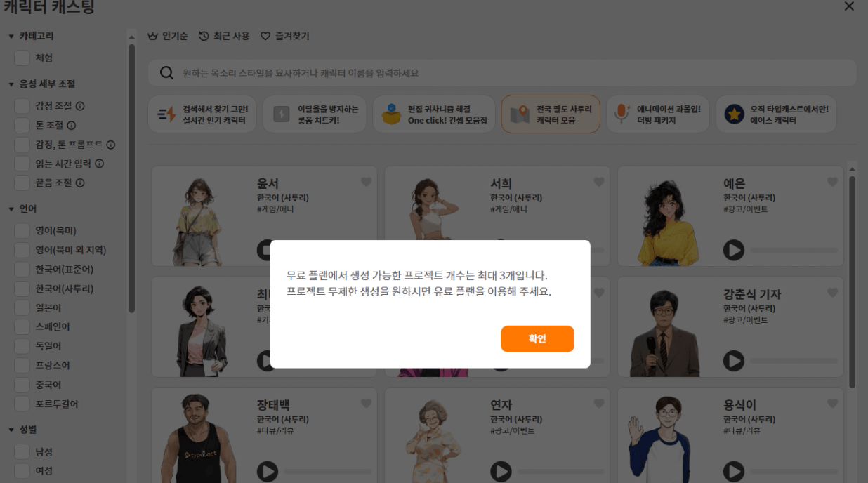Image resolution: width=868 pixels, height=483 pixels.
Task: Play 연자 voice sample
Action: [x=501, y=471]
